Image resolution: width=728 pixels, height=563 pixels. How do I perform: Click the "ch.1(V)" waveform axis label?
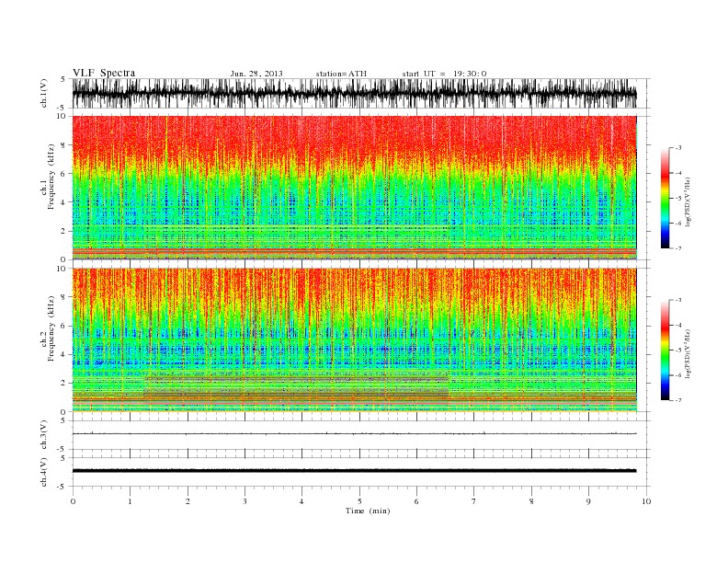[x=44, y=93]
